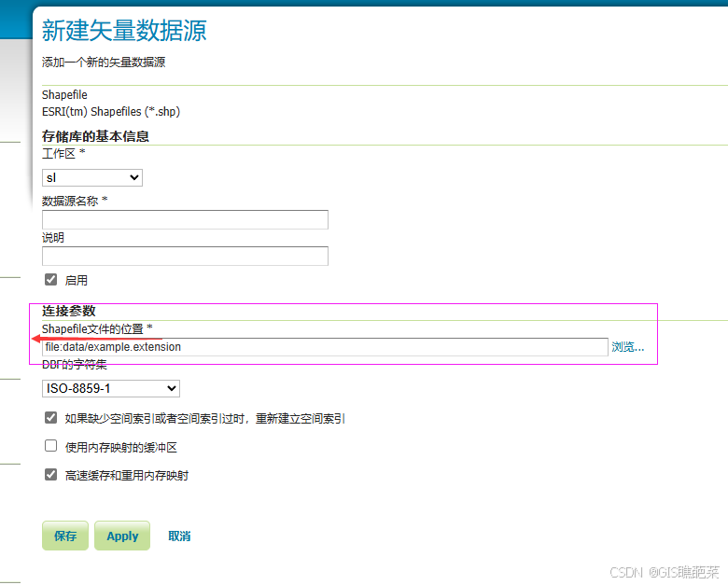This screenshot has height=585, width=728.
Task: Toggle 重新建立空间索引 checkbox
Action: [51, 418]
